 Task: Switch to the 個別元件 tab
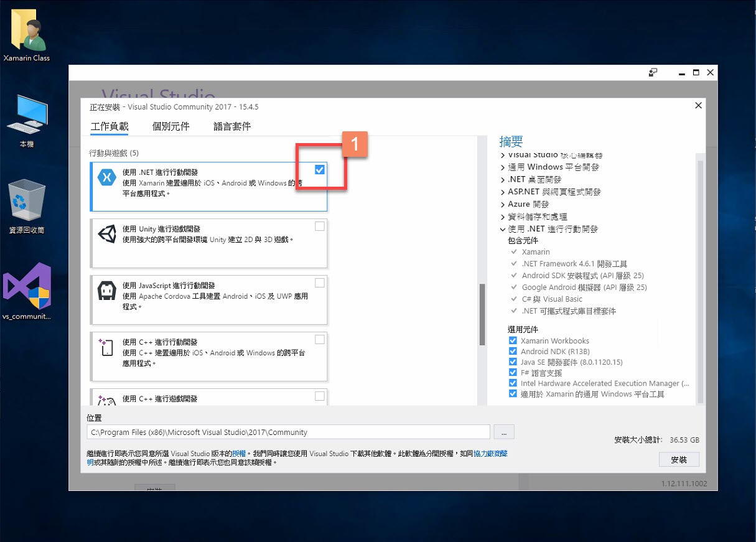(170, 126)
